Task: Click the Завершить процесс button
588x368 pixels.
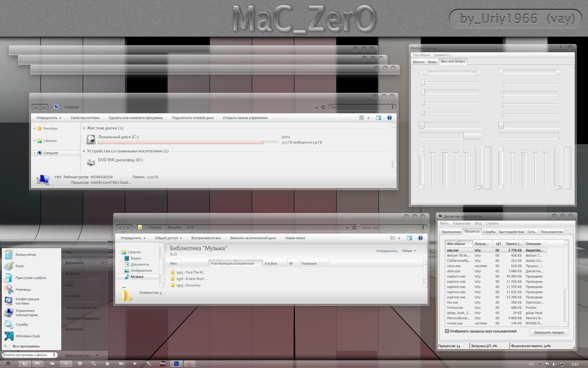Action: [x=549, y=332]
